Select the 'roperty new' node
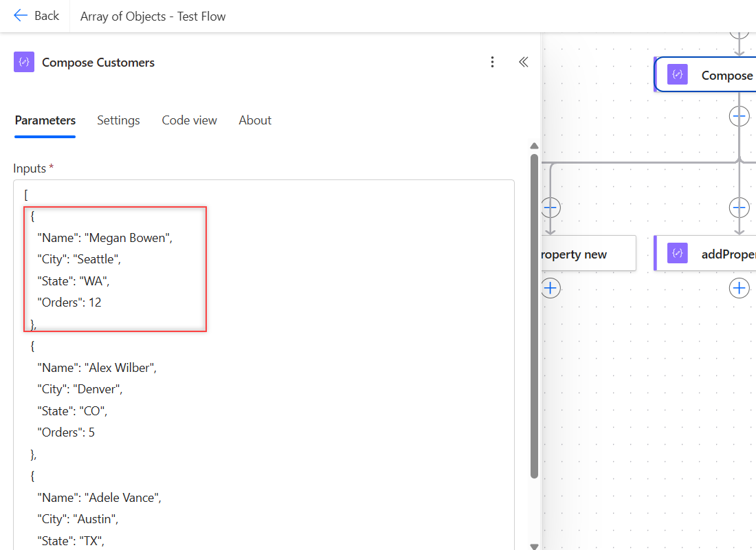756x550 pixels. tap(589, 253)
